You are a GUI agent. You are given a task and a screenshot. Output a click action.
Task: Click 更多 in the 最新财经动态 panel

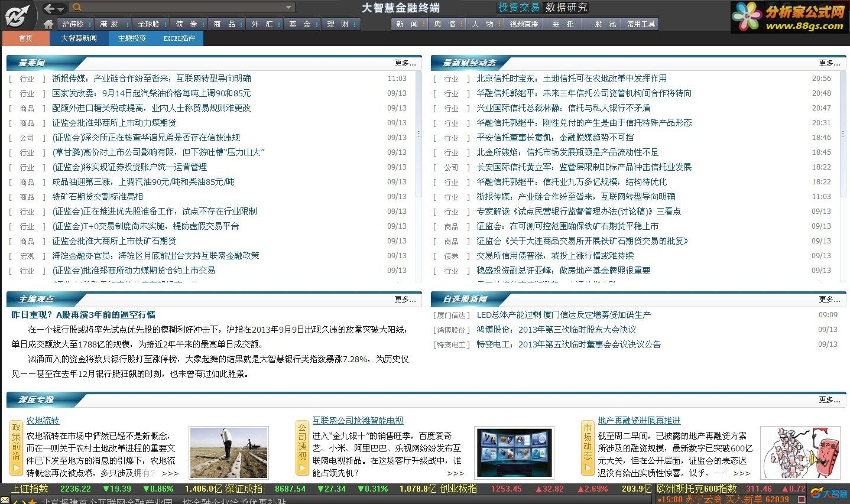(830, 63)
